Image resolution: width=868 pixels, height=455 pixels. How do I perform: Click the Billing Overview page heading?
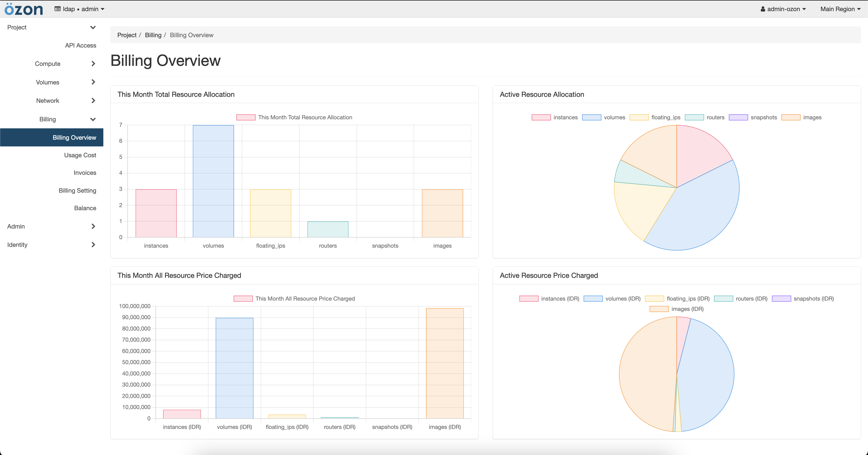coord(165,61)
